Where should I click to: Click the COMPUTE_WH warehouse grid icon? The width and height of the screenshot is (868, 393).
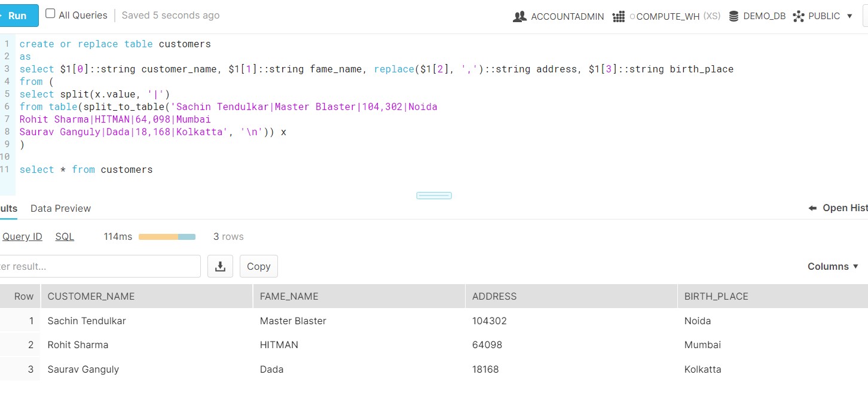click(x=619, y=17)
